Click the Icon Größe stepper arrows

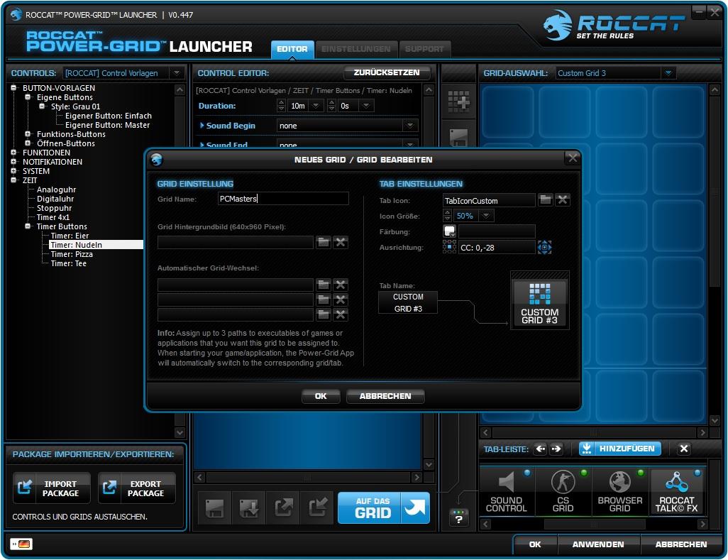coord(448,216)
